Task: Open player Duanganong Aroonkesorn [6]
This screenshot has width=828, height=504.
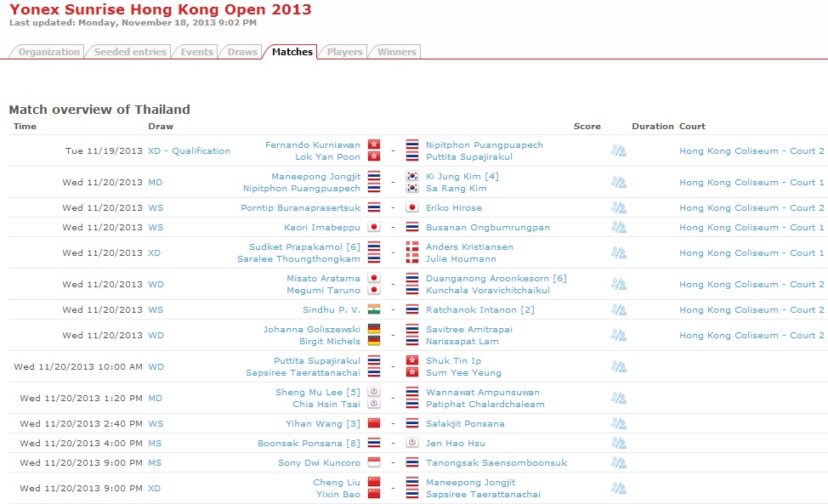Action: click(496, 278)
